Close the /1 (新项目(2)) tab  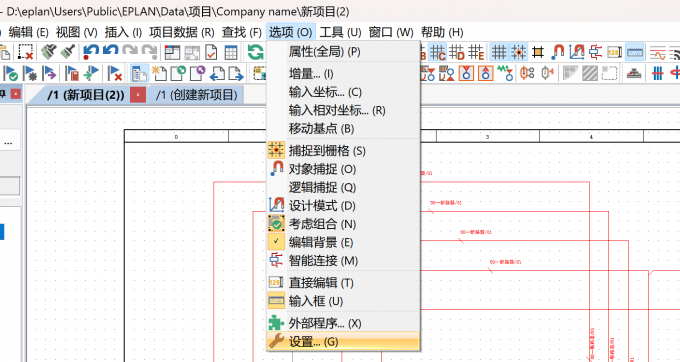pos(138,95)
